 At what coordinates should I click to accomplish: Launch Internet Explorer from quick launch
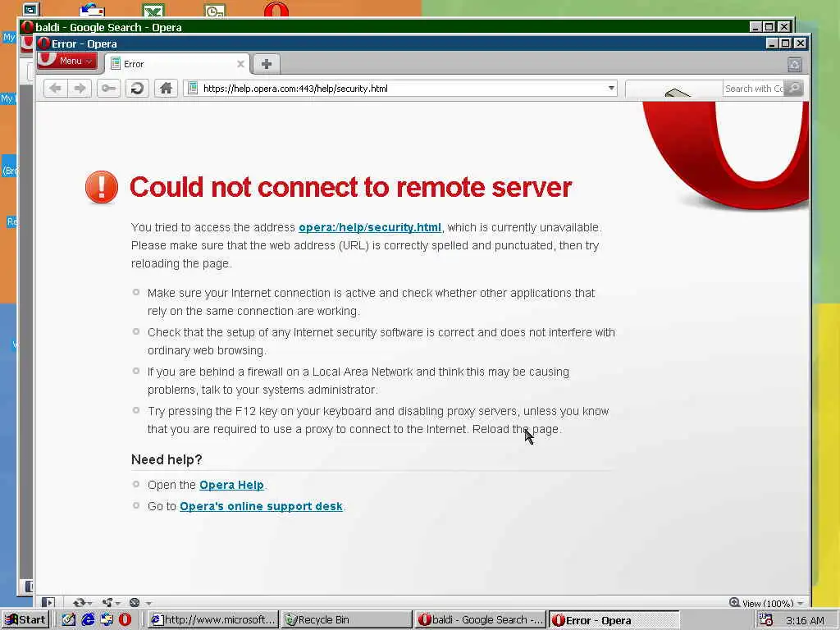click(88, 620)
